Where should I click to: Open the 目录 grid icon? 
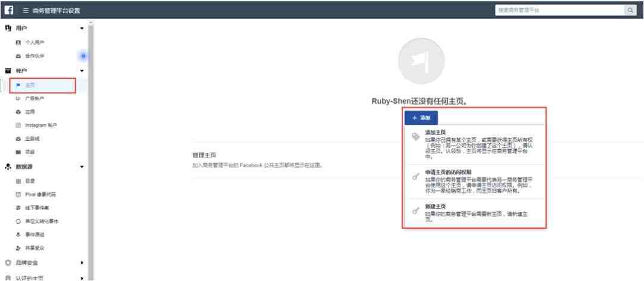pos(18,181)
